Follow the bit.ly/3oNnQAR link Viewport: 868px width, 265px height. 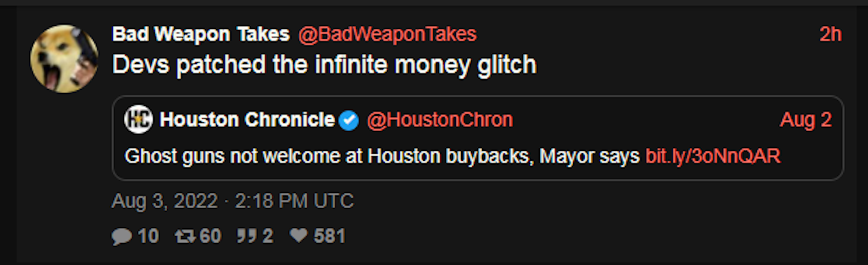click(713, 156)
